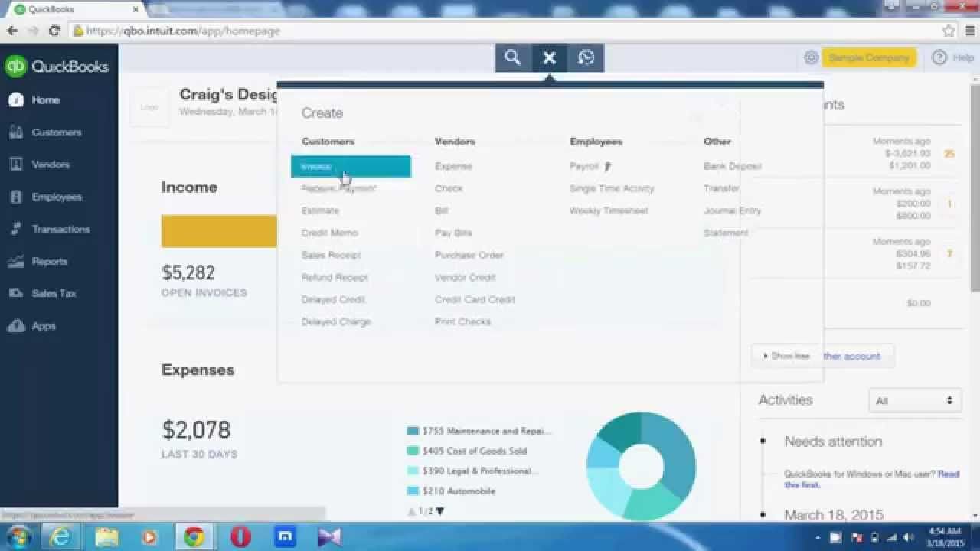Close the Create menu with X icon
This screenshot has height=551, width=980.
click(549, 57)
